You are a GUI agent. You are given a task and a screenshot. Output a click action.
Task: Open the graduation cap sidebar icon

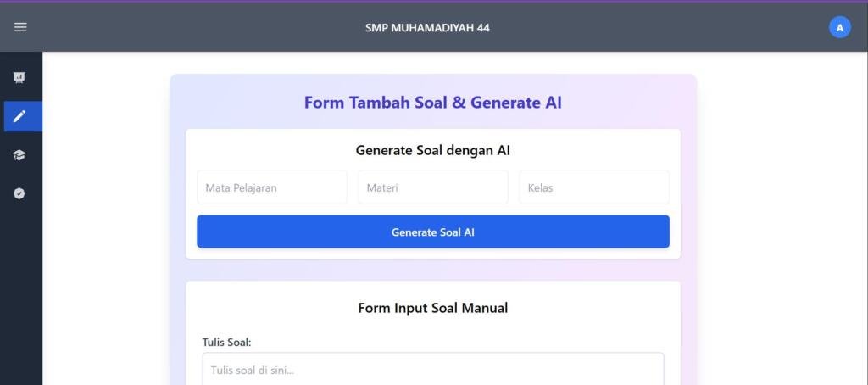(x=19, y=155)
